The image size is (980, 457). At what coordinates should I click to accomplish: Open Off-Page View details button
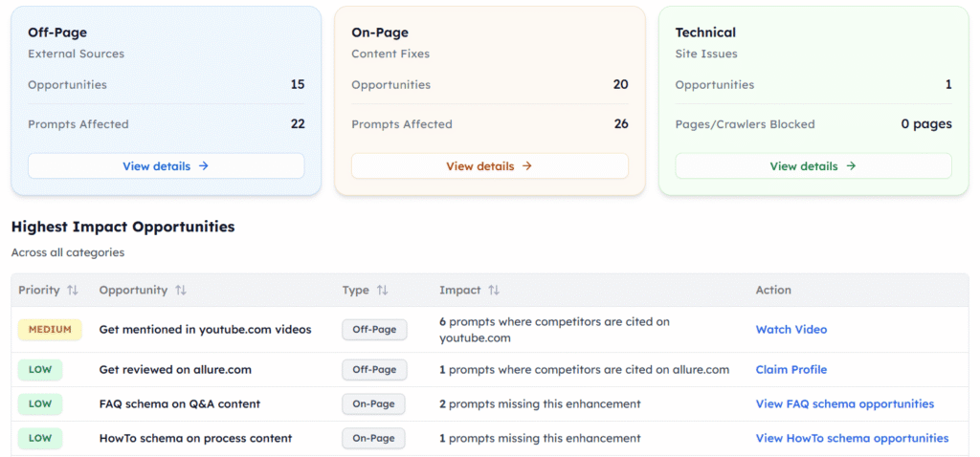pos(166,166)
